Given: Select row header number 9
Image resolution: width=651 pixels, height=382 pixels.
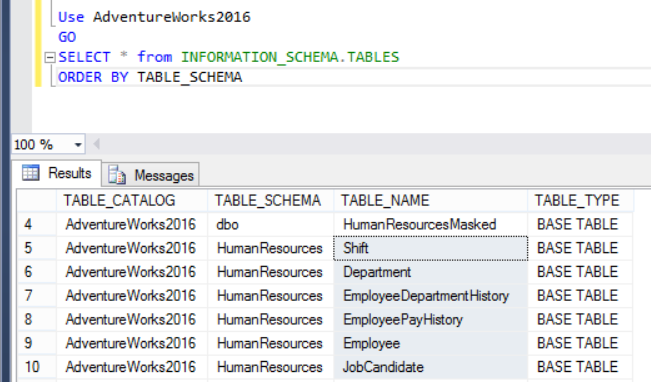Looking at the screenshot, I should pyautogui.click(x=37, y=343).
